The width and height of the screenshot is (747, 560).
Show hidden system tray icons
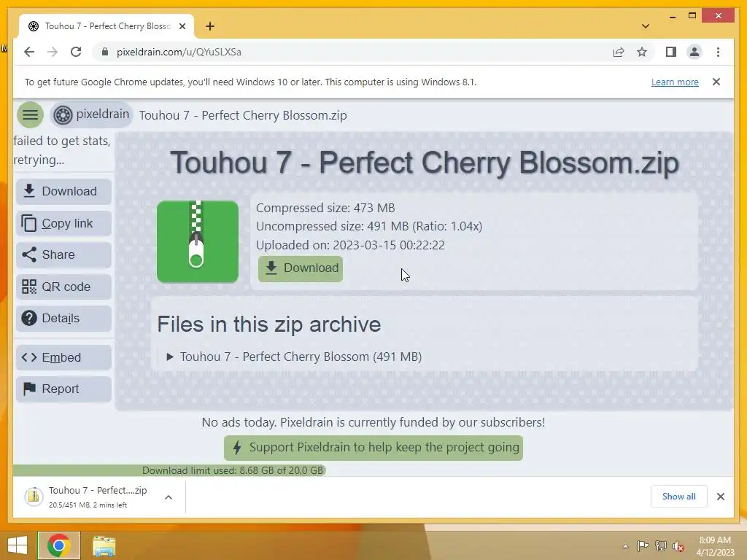(x=625, y=546)
